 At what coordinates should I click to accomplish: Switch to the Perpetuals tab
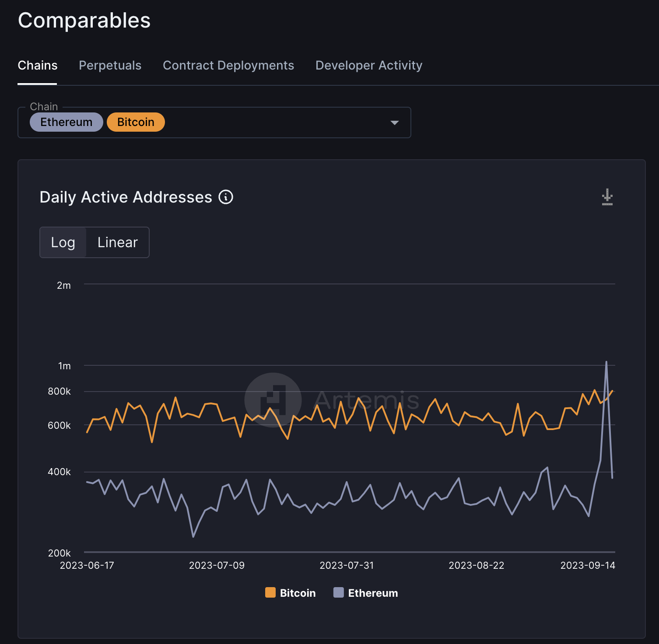pyautogui.click(x=110, y=65)
